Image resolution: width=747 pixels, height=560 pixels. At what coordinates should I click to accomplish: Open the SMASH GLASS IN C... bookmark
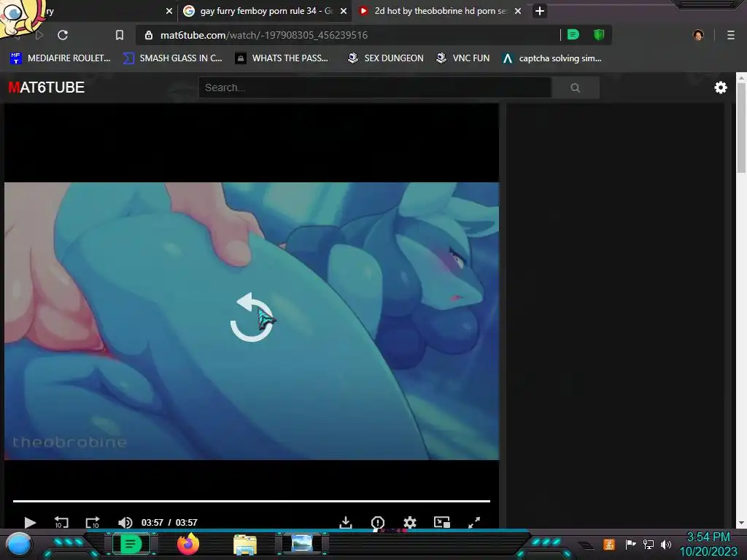pos(172,58)
